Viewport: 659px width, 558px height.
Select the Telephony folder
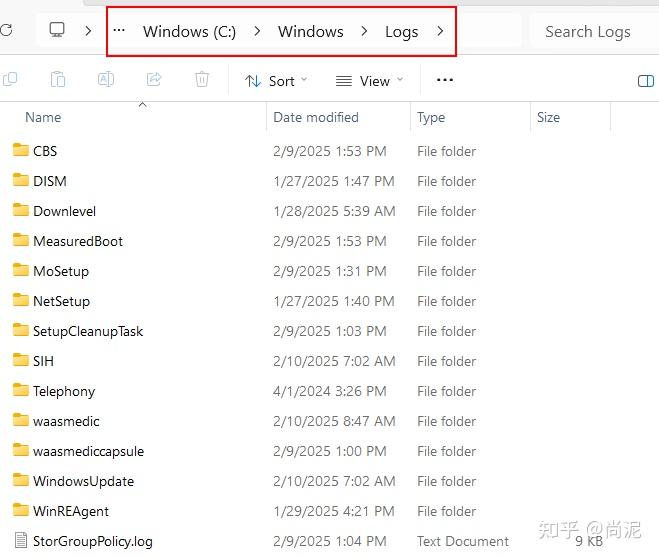coord(53,391)
